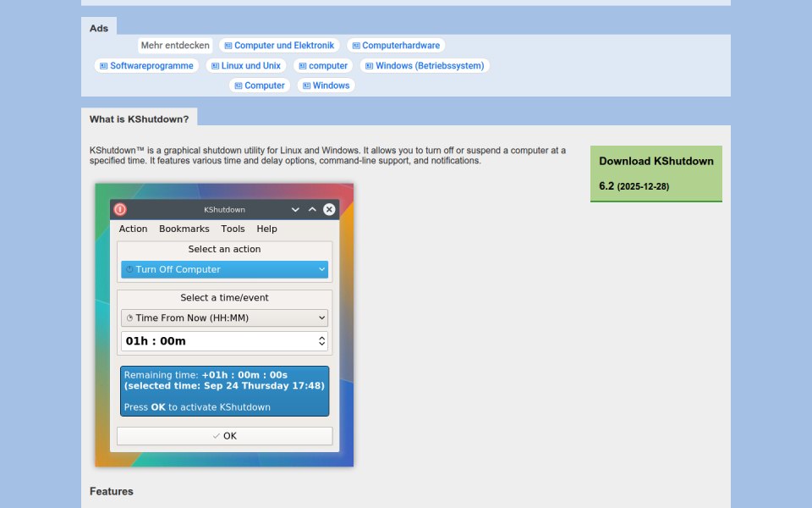
Task: Click the close X in KShutdown titlebar
Action: pyautogui.click(x=329, y=209)
